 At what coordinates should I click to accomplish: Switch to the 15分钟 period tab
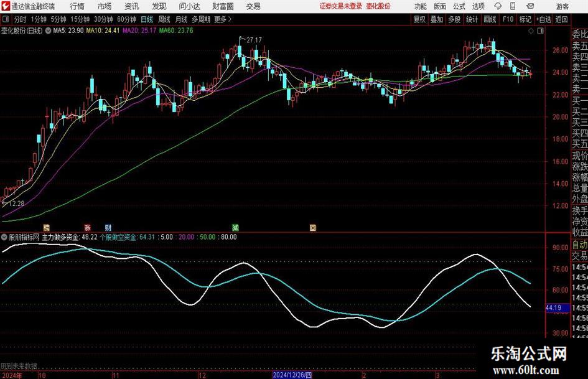click(x=80, y=19)
